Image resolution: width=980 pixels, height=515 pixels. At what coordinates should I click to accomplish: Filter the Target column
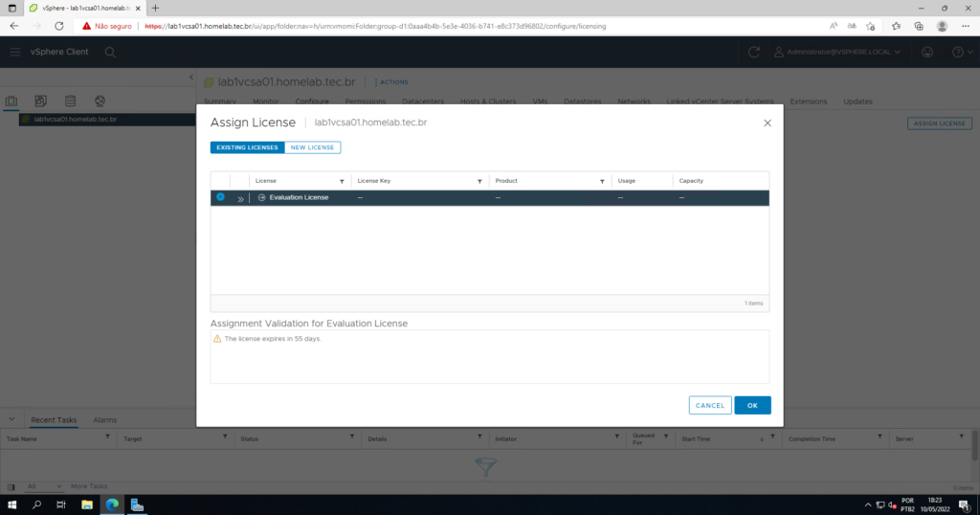(225, 437)
